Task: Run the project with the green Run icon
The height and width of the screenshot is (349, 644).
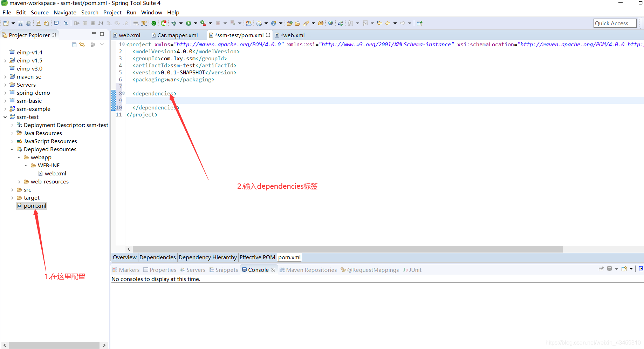Action: pyautogui.click(x=189, y=23)
